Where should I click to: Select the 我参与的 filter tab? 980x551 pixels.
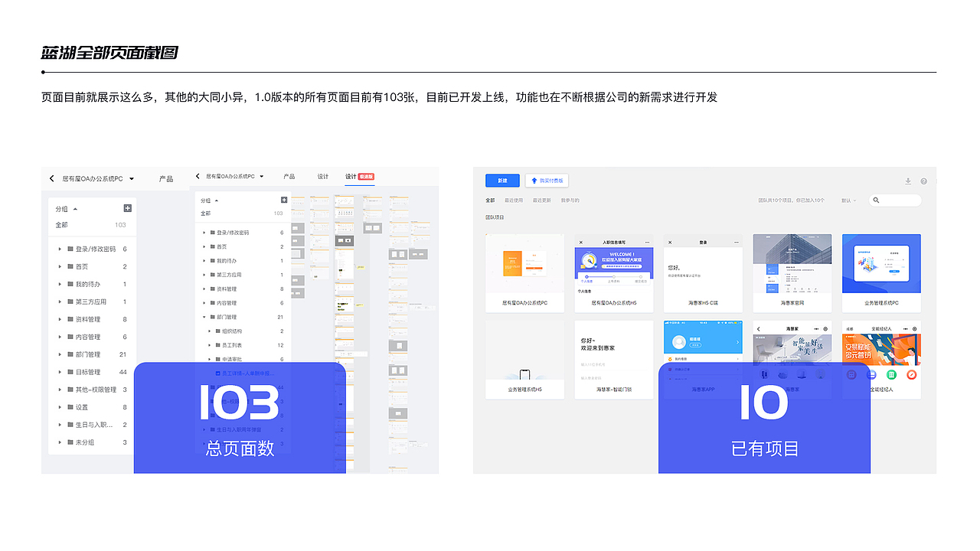pyautogui.click(x=570, y=200)
